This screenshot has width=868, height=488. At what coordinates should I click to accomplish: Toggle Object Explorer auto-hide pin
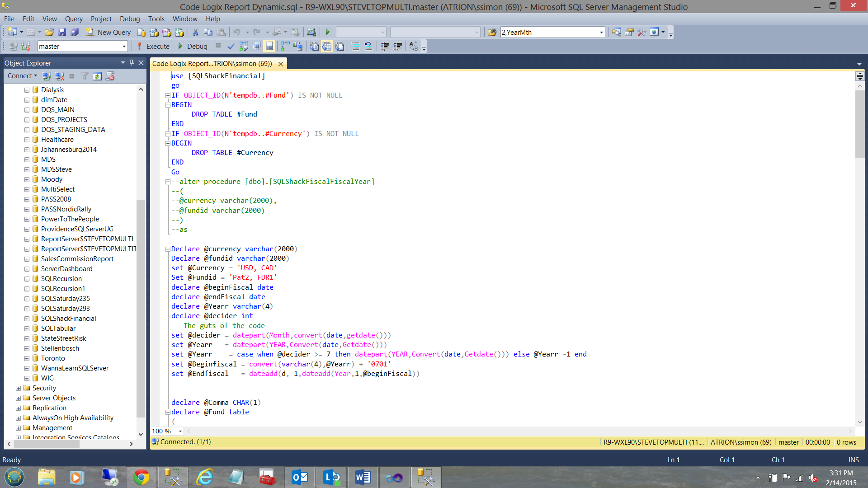point(132,63)
